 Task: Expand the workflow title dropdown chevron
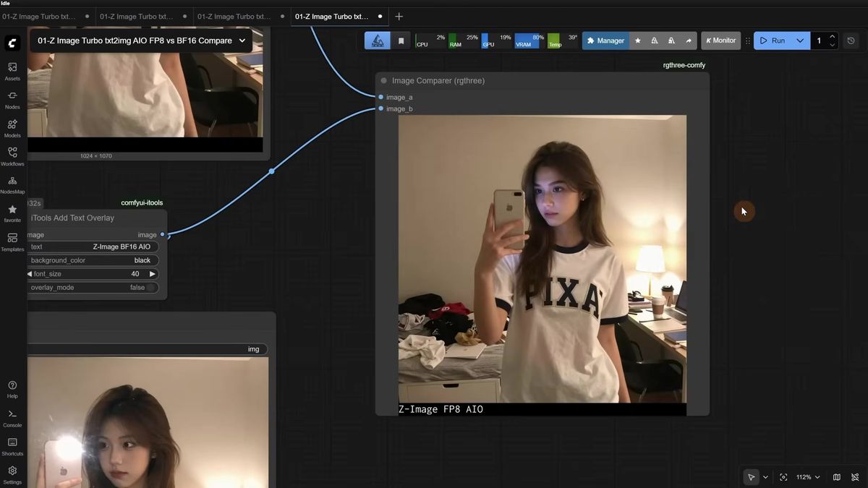click(x=242, y=40)
